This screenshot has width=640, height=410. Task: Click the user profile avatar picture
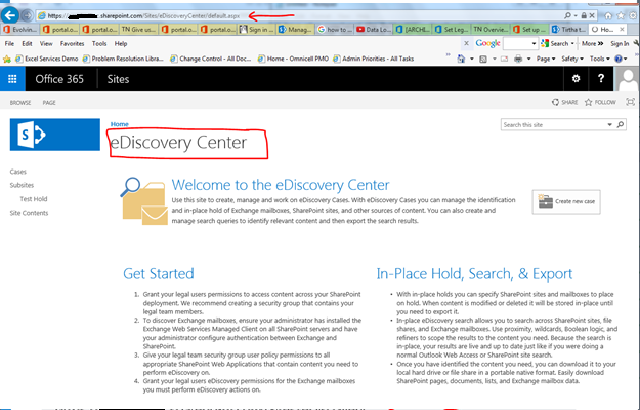point(627,79)
